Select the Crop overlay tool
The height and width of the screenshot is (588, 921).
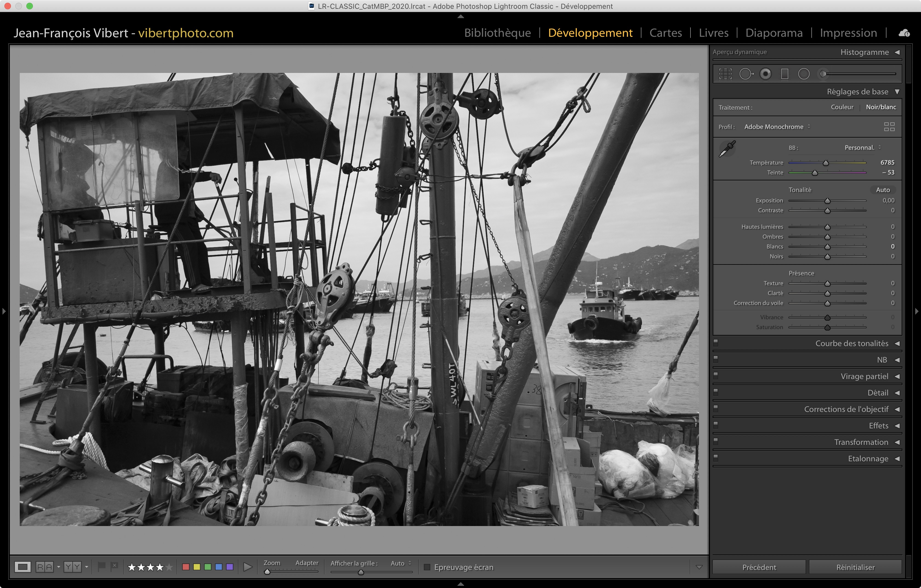(725, 74)
